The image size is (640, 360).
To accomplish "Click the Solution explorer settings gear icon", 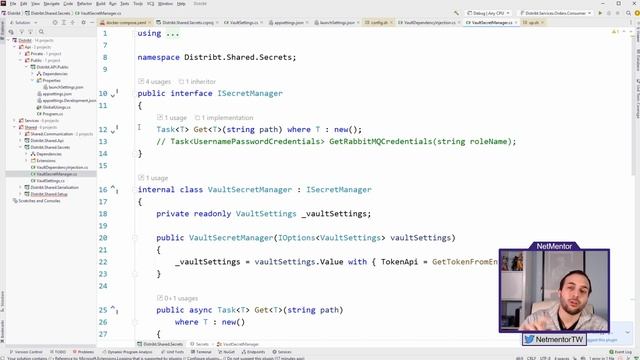I will 83,23.
